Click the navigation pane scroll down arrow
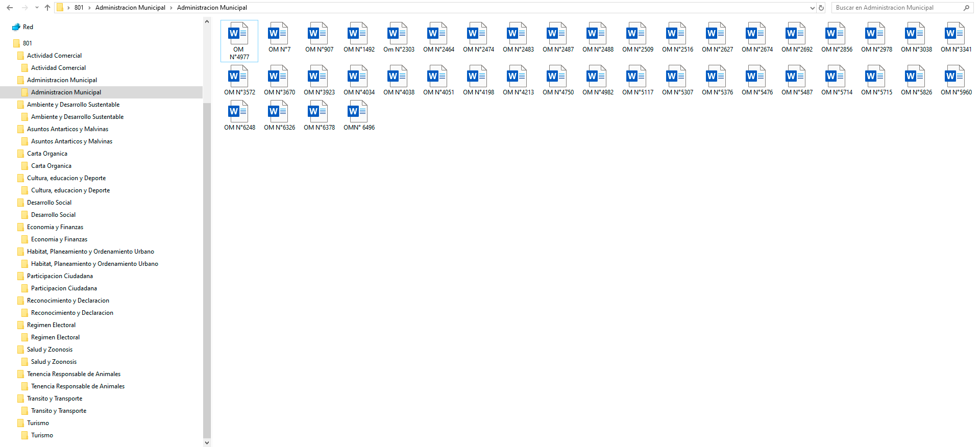980x447 pixels. [207, 443]
